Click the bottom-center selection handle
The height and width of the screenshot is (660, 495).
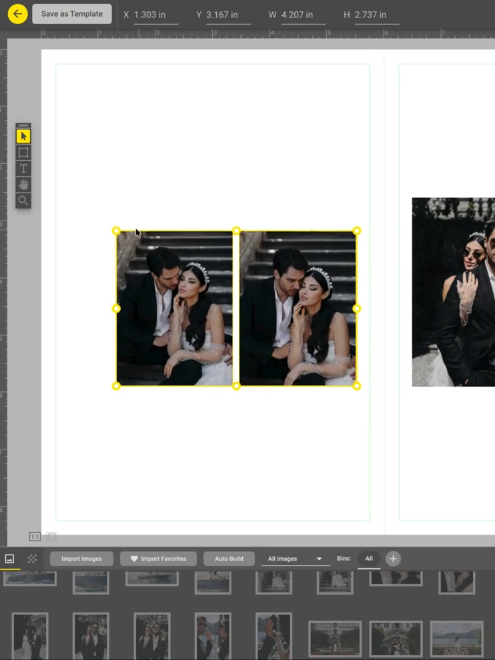(236, 386)
